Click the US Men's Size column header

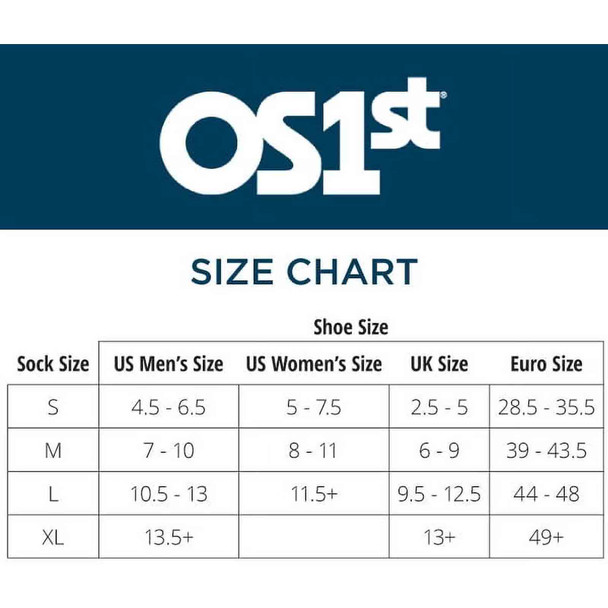pyautogui.click(x=169, y=364)
